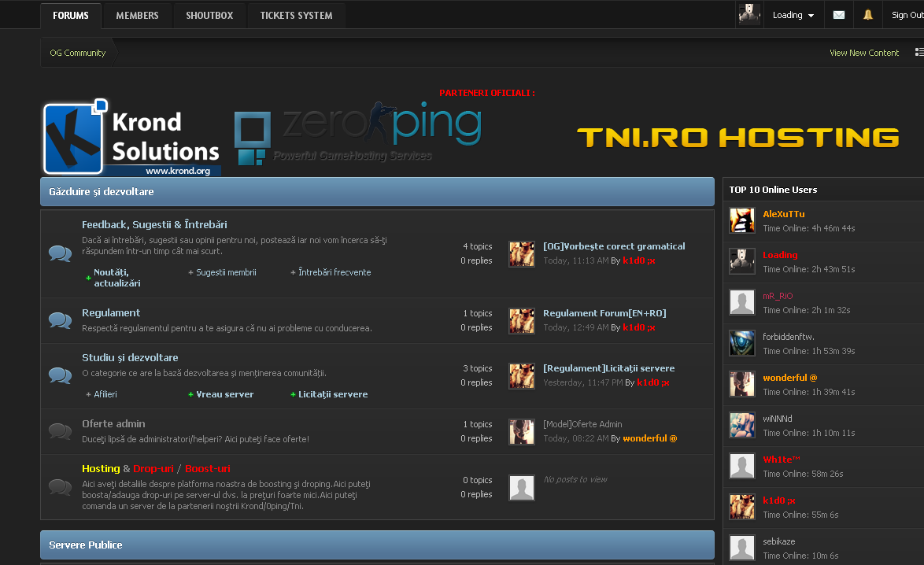Open the Sugestii membrii subforum

[x=226, y=272]
